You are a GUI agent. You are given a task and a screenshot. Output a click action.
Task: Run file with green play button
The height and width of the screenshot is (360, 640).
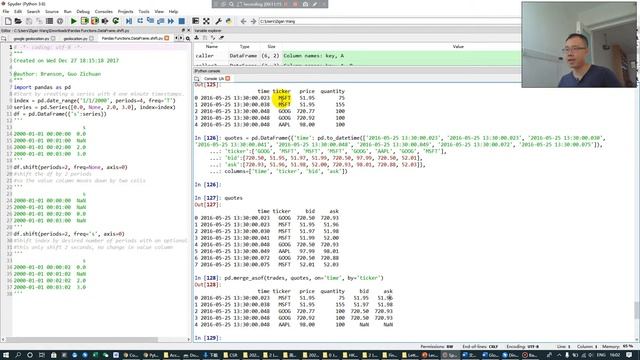[x=73, y=21]
